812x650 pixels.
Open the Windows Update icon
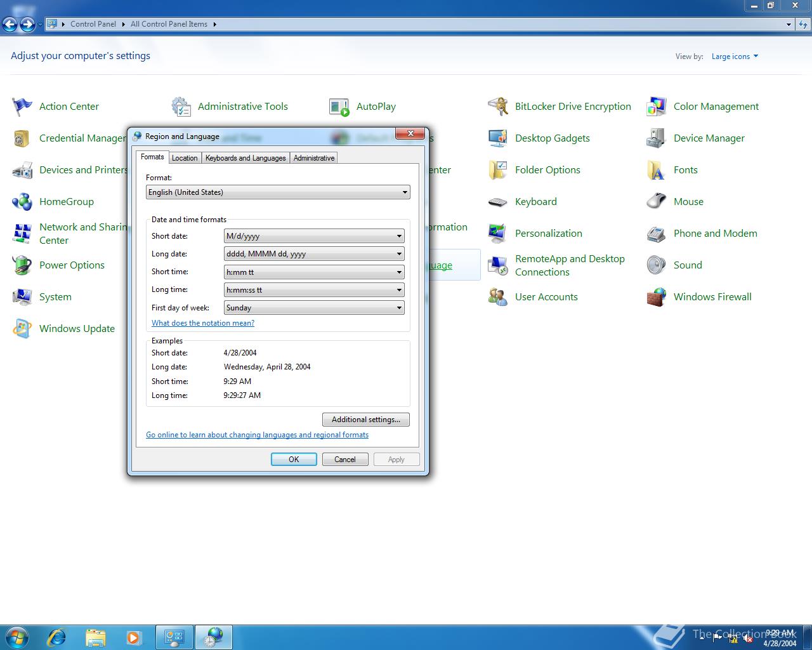(22, 329)
